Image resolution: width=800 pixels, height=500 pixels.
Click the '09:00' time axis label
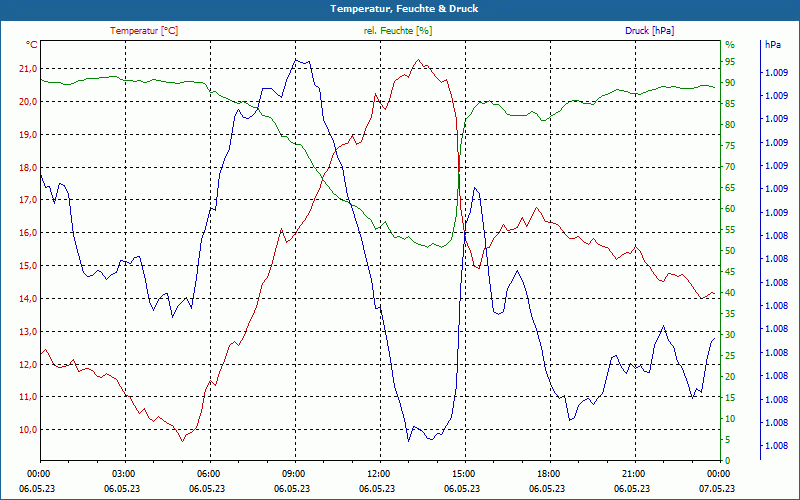(x=292, y=473)
